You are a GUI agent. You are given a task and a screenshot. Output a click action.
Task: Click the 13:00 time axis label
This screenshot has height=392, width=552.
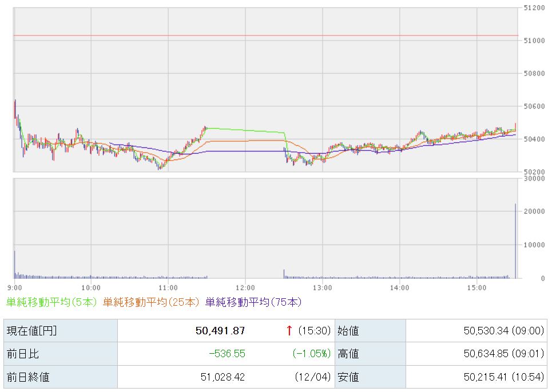(x=322, y=287)
